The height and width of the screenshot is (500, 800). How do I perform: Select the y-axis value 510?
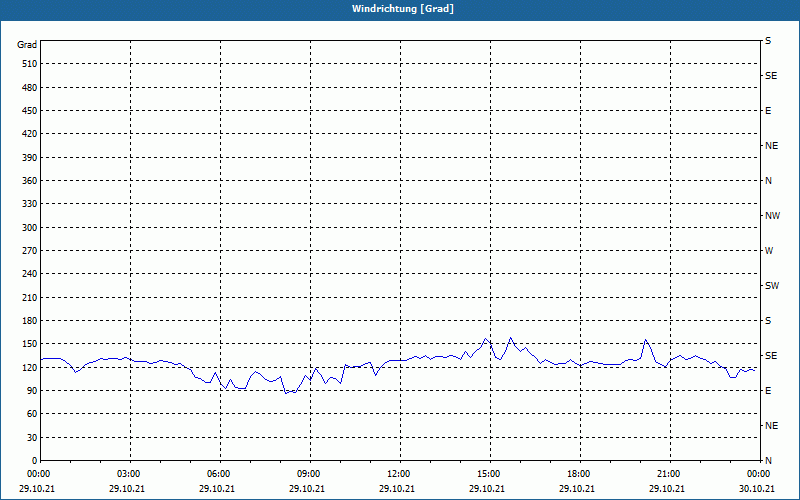click(x=29, y=64)
